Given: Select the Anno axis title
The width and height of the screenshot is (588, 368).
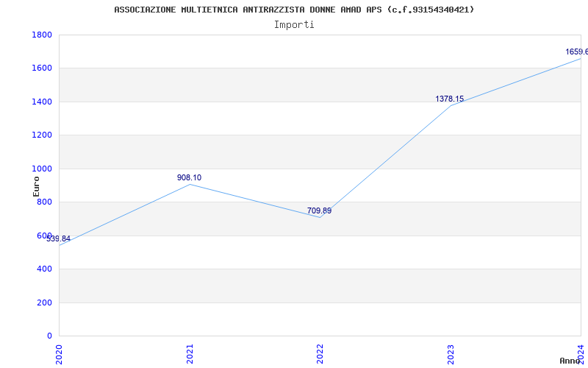Looking at the screenshot, I should [x=570, y=361].
